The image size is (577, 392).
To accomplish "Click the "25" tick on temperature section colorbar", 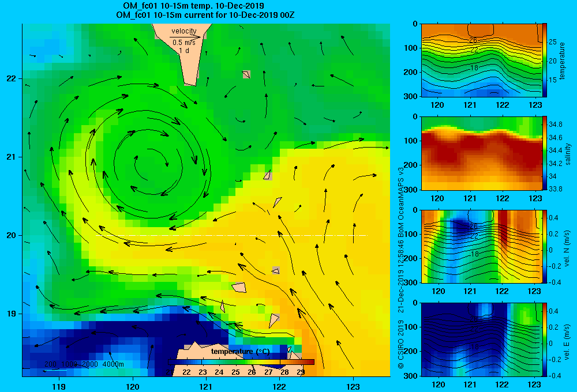I will click(x=553, y=42).
